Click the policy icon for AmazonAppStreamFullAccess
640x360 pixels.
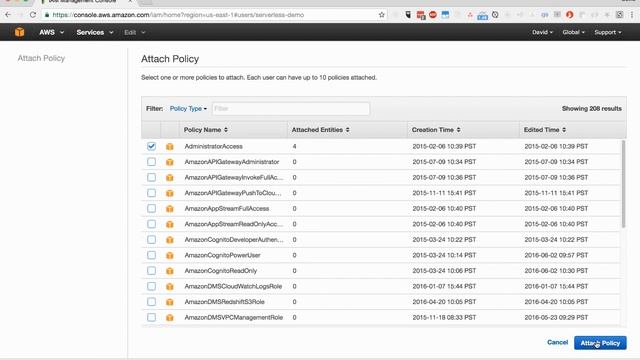[170, 209]
